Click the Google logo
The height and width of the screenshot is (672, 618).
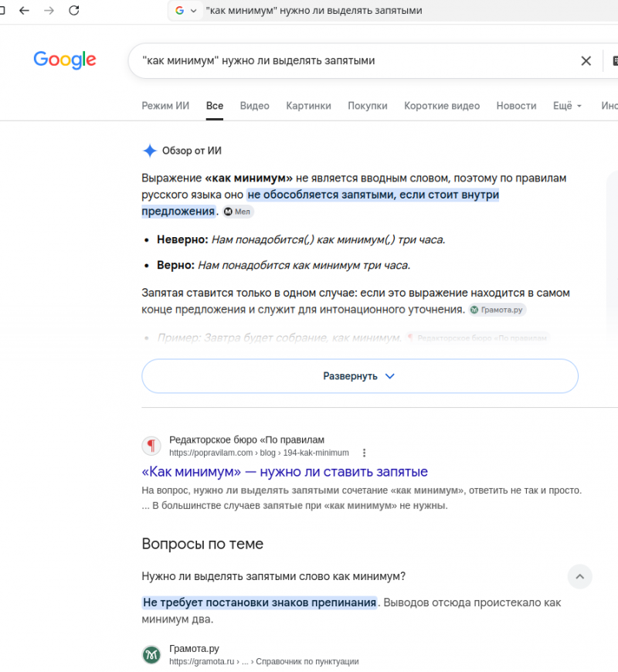[x=65, y=60]
